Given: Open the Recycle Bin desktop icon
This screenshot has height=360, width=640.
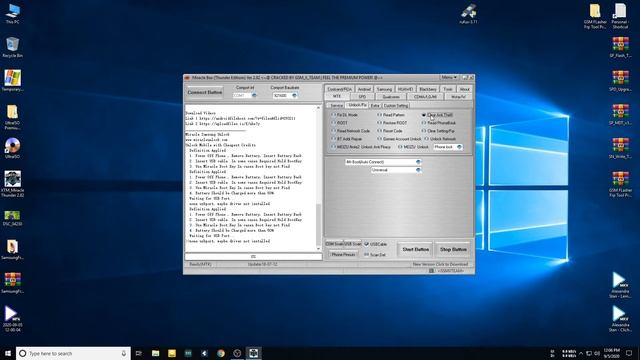Looking at the screenshot, I should [x=12, y=47].
